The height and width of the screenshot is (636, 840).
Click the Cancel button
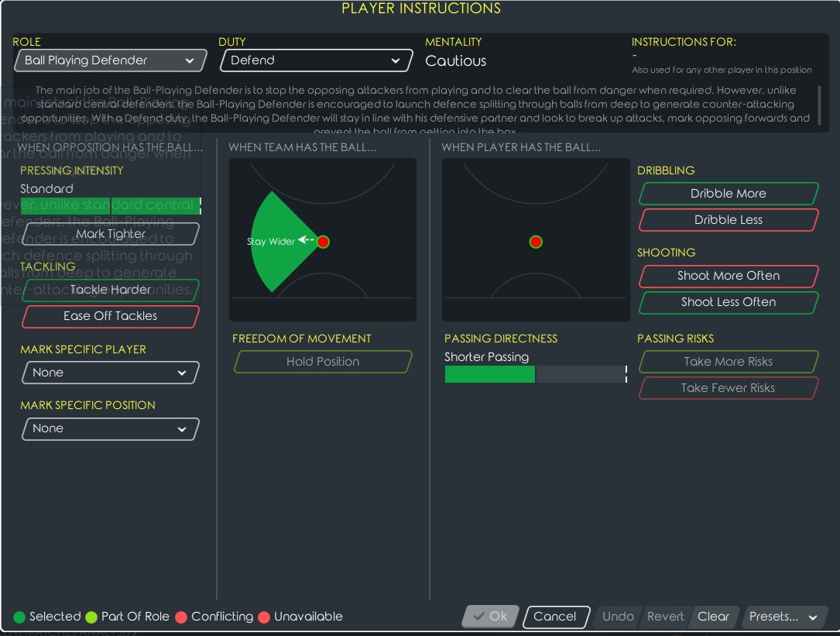(556, 617)
